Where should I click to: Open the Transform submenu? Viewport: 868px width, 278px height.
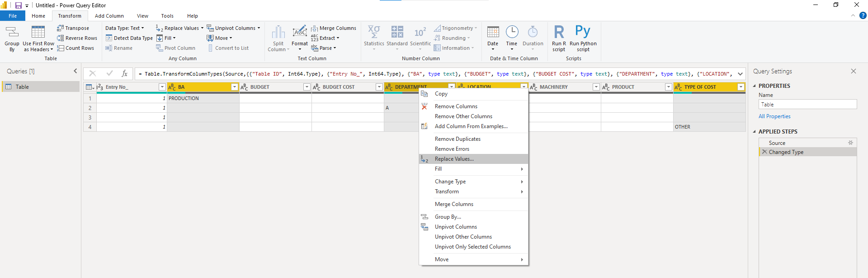coord(473,192)
